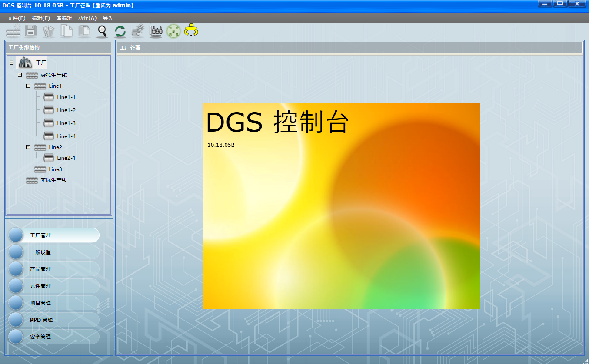The height and width of the screenshot is (364, 589).
Task: Collapse the 工厂 root tree node
Action: pos(11,63)
